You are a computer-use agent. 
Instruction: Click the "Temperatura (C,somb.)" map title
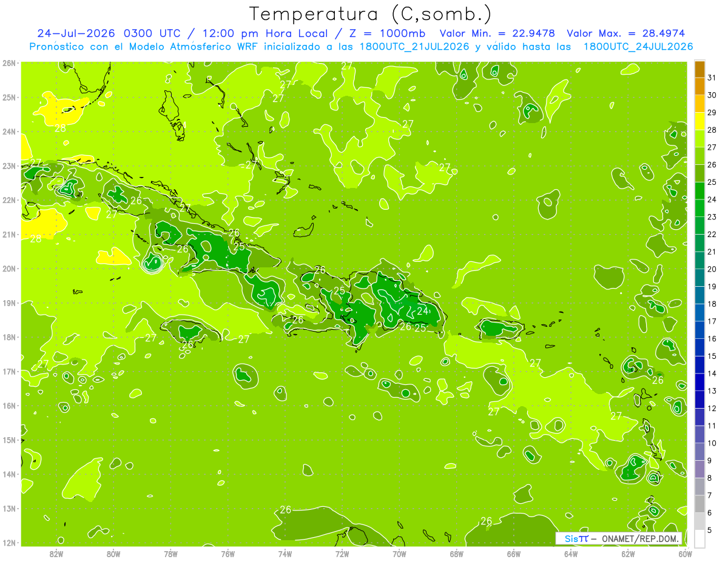(371, 14)
